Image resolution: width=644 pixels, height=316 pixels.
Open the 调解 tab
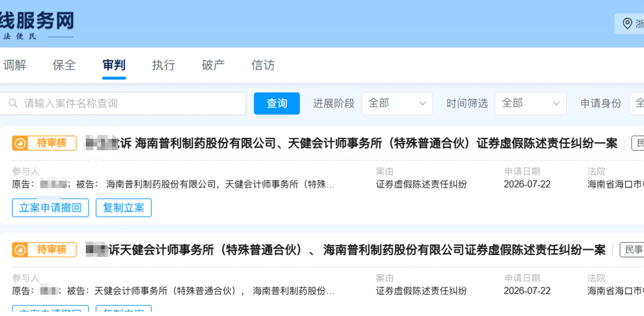pyautogui.click(x=15, y=65)
